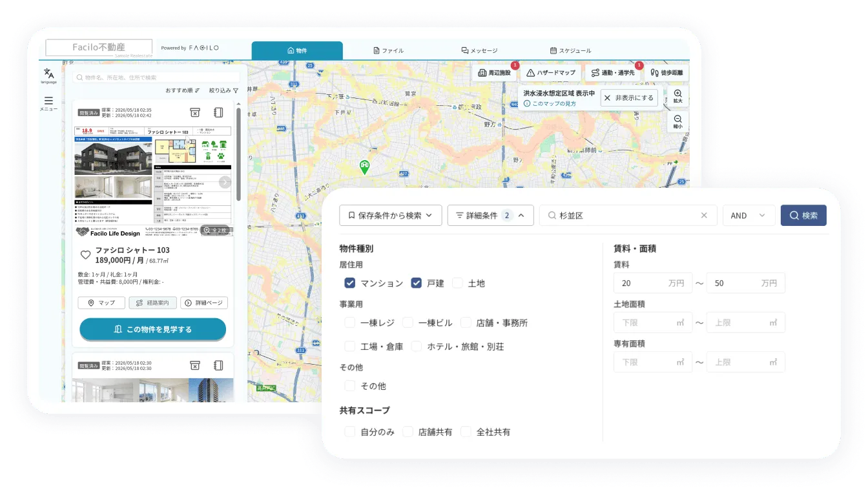
Task: Click notebook icon on second property card
Action: tap(218, 365)
